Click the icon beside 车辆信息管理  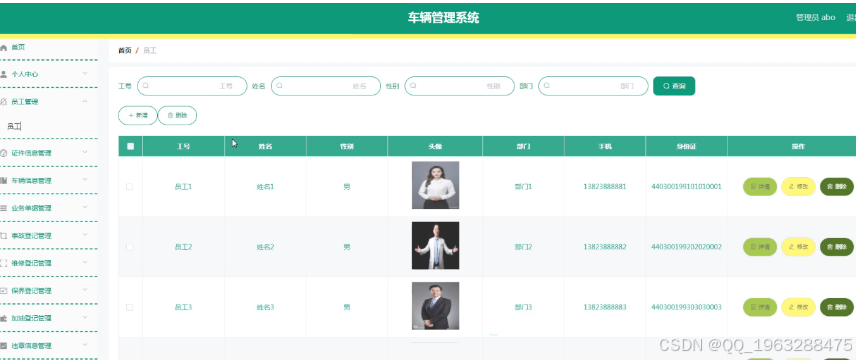3,180
